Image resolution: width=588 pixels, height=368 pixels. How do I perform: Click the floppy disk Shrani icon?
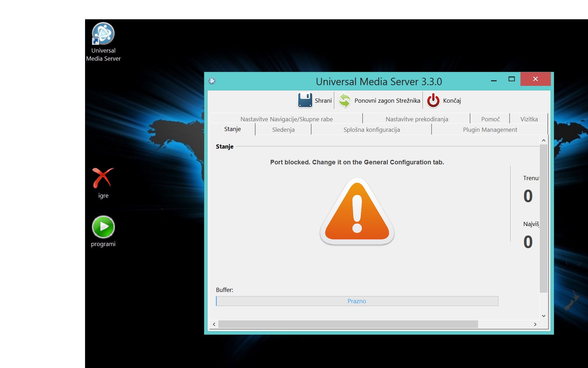(x=305, y=100)
